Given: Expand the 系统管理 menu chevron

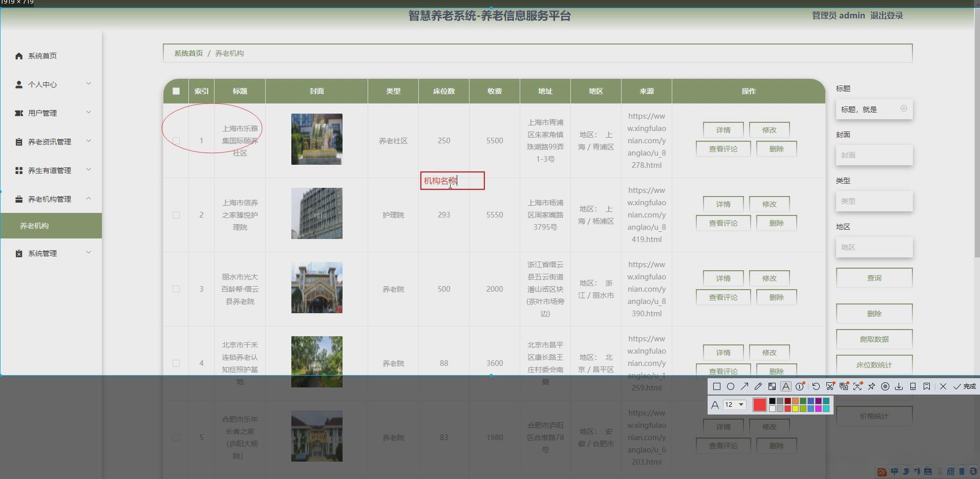Looking at the screenshot, I should click(89, 252).
